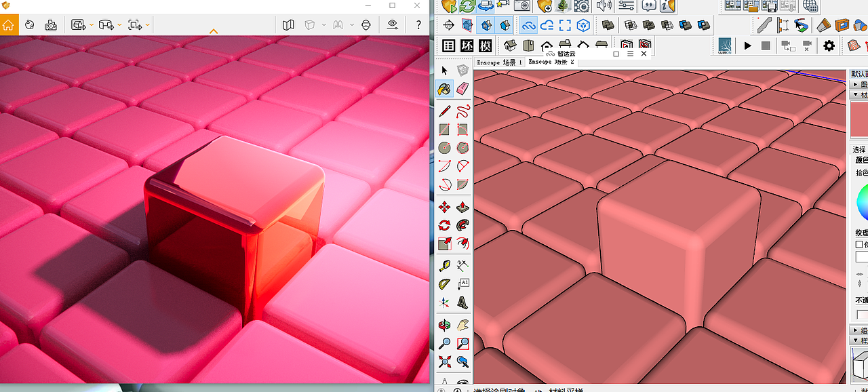The width and height of the screenshot is (868, 392).
Task: Select the Line pencil tool
Action: pos(445,111)
